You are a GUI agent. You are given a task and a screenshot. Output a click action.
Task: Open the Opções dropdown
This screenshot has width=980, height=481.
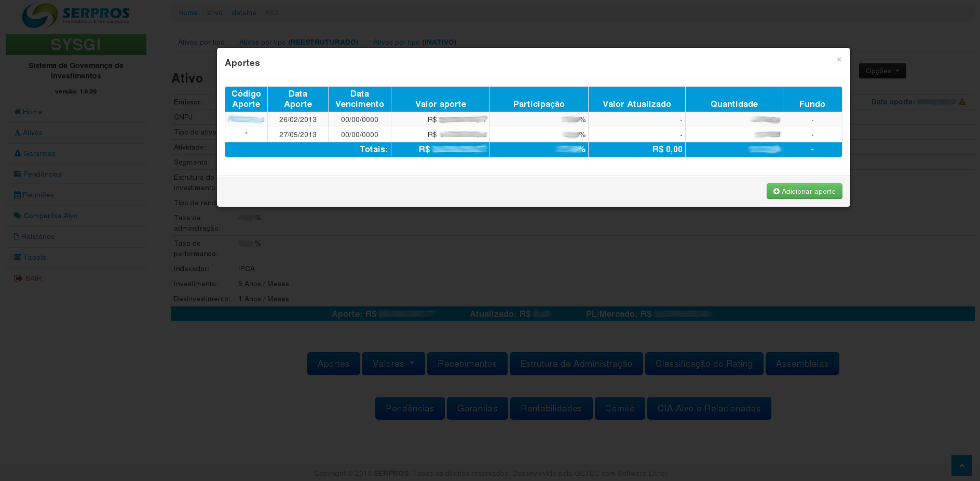click(882, 71)
